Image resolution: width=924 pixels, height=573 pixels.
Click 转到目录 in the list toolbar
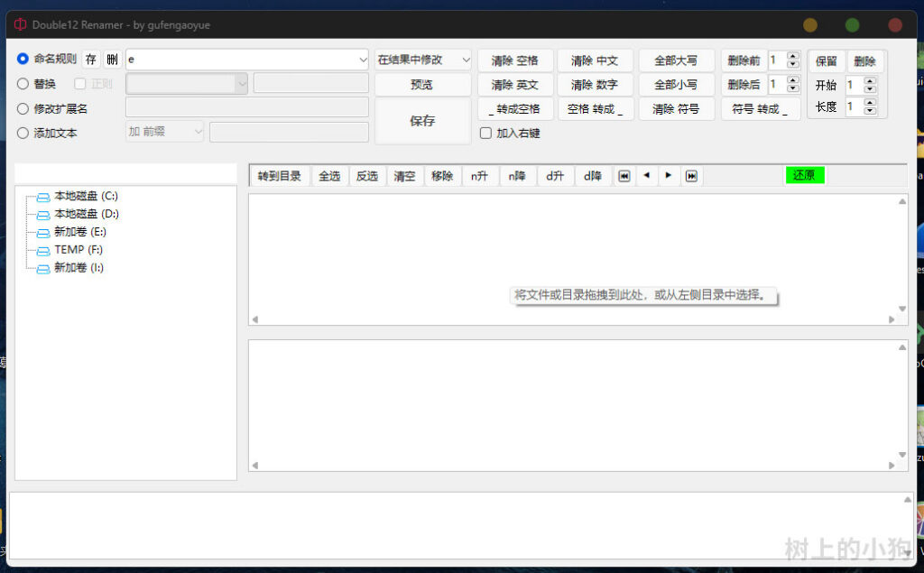(x=280, y=176)
